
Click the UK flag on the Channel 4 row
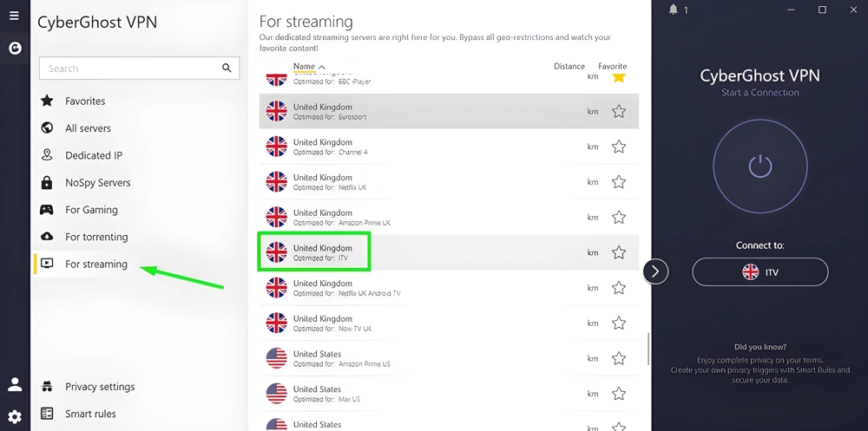tap(276, 147)
